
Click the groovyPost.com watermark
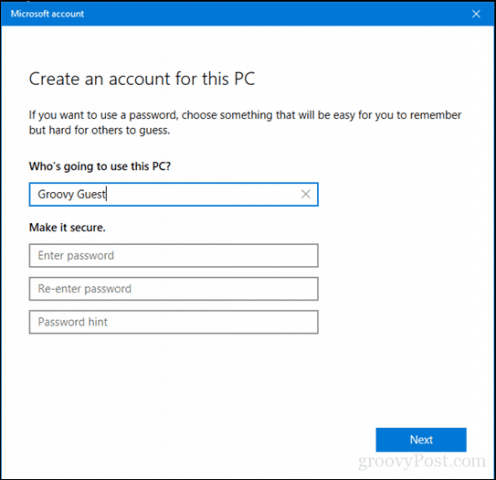pyautogui.click(x=422, y=462)
